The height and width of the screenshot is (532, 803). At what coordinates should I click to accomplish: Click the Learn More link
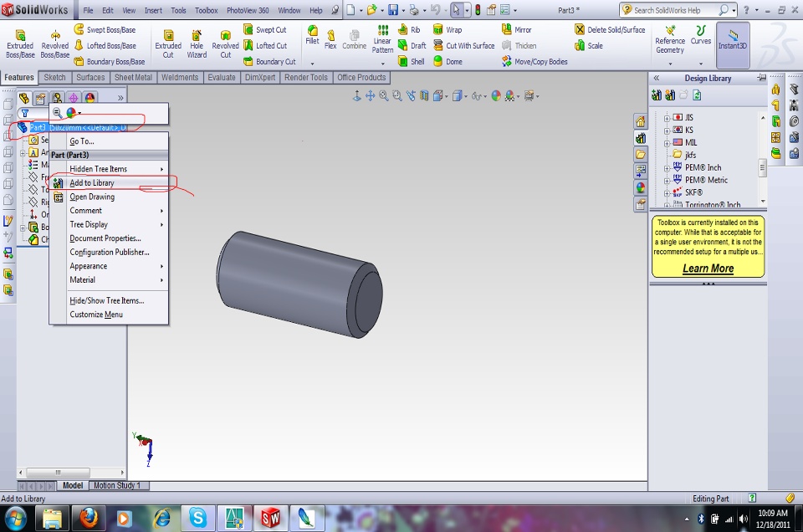pos(708,269)
